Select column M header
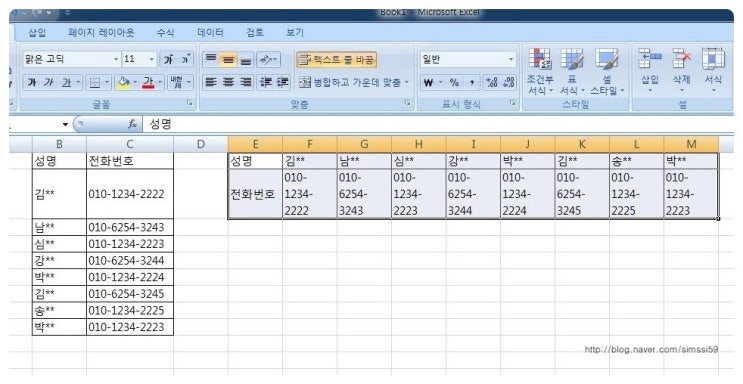This screenshot has width=743, height=384. [691, 144]
